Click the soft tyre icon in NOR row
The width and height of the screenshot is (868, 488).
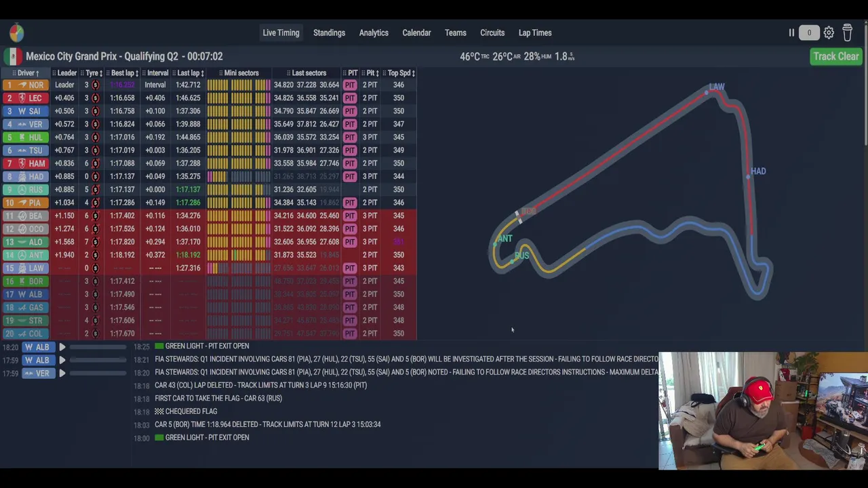point(96,85)
